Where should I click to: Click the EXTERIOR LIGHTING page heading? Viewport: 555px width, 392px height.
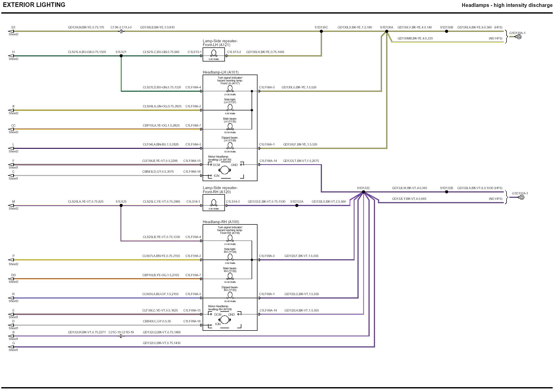[x=34, y=5]
